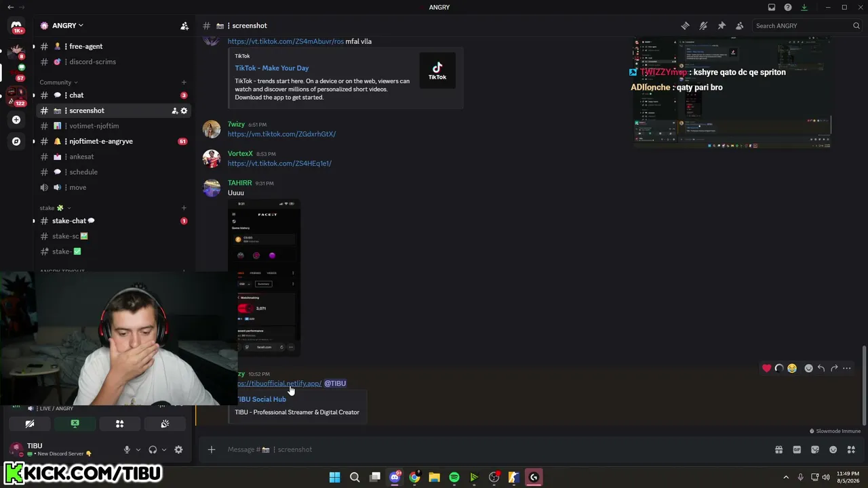Open the soundboard in voice panel
Screen dimensions: 868x488
pos(165,424)
